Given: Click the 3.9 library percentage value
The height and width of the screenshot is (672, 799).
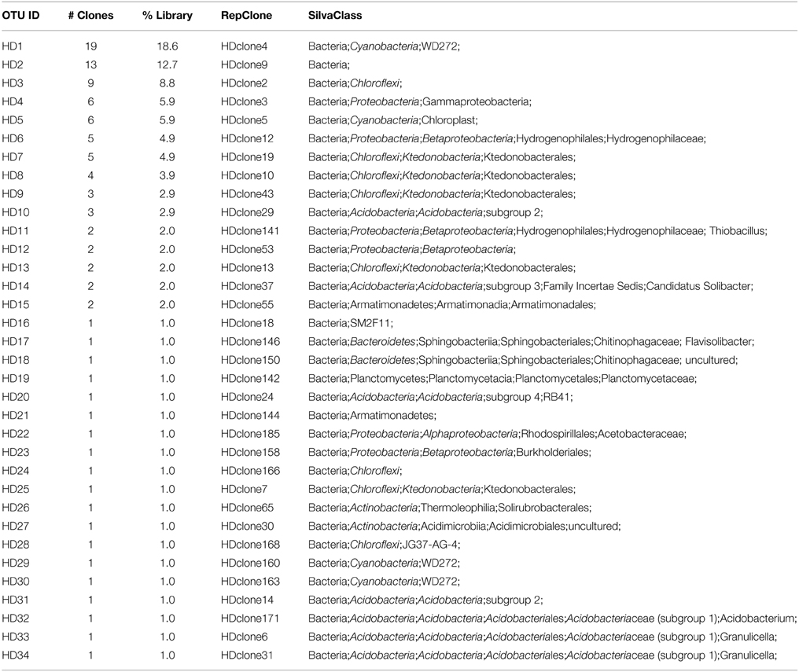Looking at the screenshot, I should 168,175.
